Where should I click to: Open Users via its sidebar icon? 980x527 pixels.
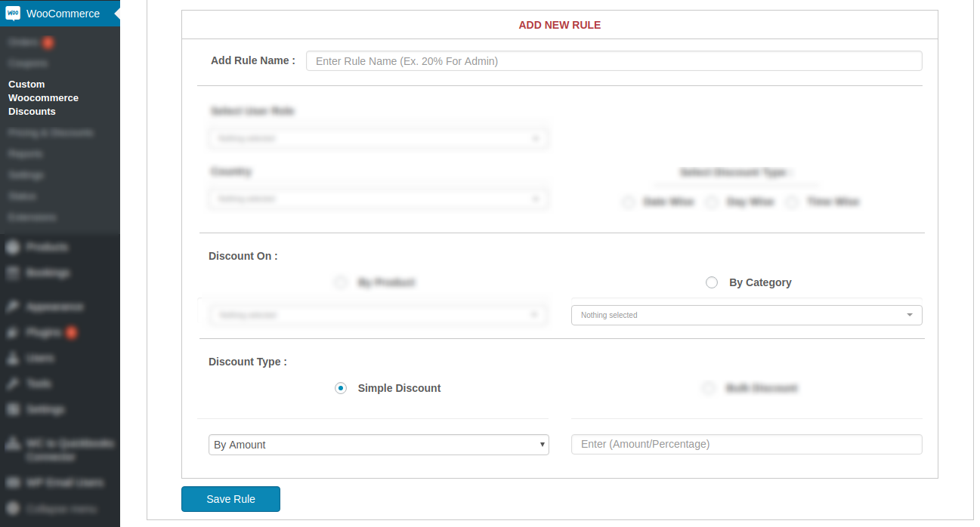point(13,358)
